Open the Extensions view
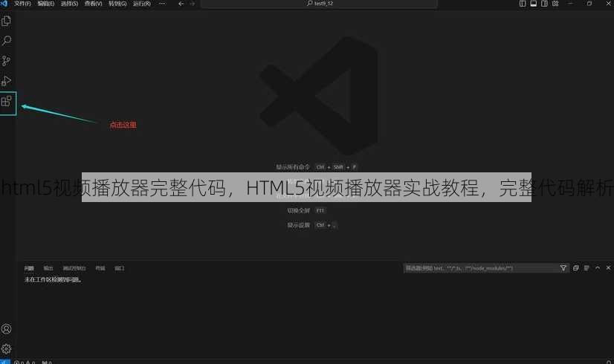The height and width of the screenshot is (364, 614). click(x=6, y=101)
